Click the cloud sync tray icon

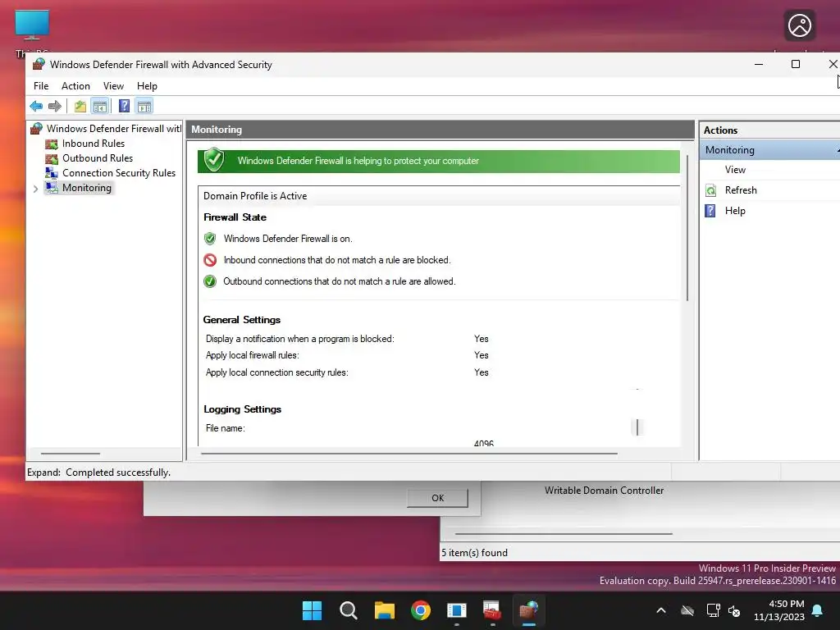(687, 610)
